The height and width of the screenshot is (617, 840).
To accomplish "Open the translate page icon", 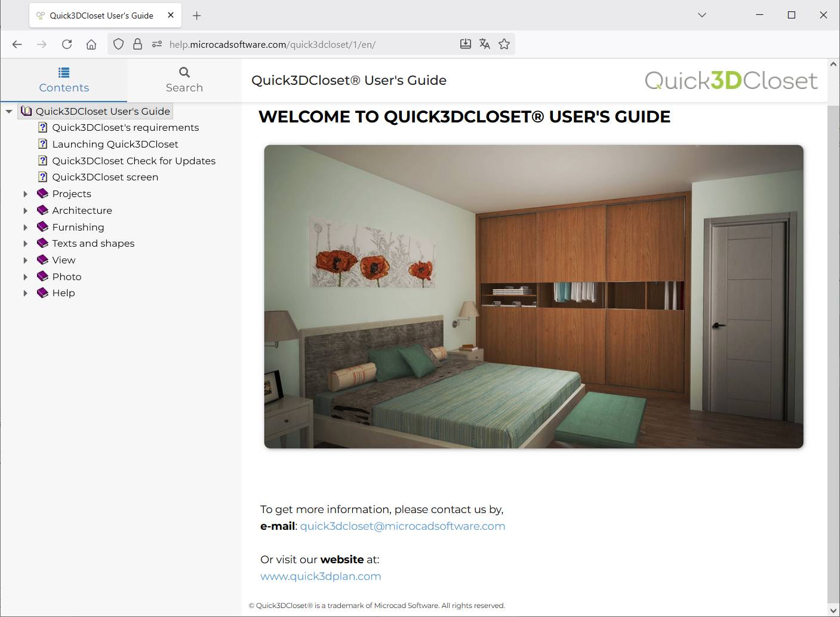I will pos(485,44).
